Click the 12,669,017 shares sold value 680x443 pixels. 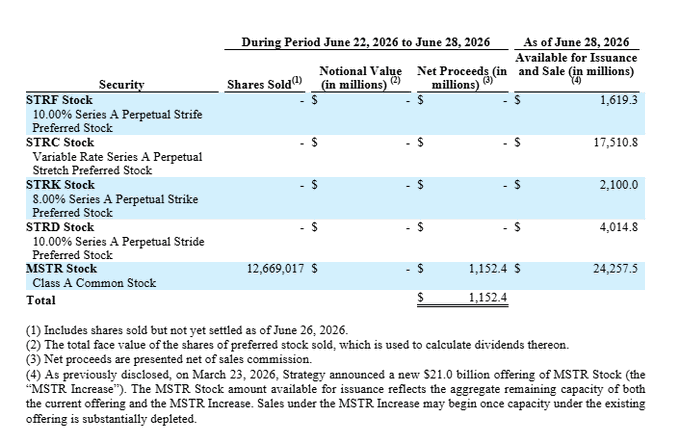click(x=276, y=269)
